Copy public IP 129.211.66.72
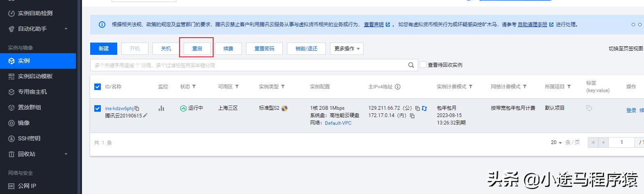This screenshot has width=644, height=194. (x=417, y=108)
